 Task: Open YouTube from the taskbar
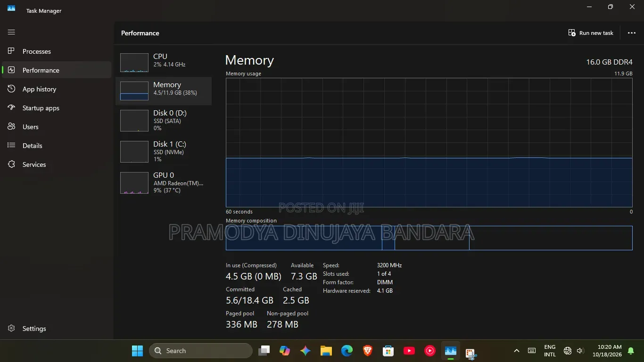point(409,351)
